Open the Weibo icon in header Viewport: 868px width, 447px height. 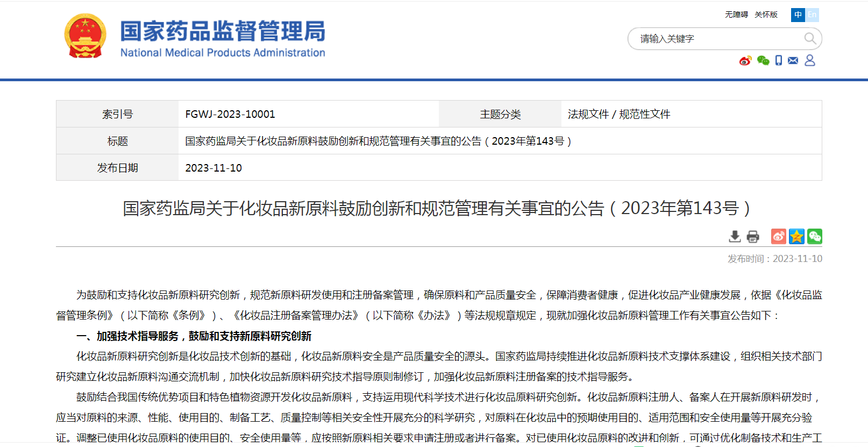click(x=745, y=61)
